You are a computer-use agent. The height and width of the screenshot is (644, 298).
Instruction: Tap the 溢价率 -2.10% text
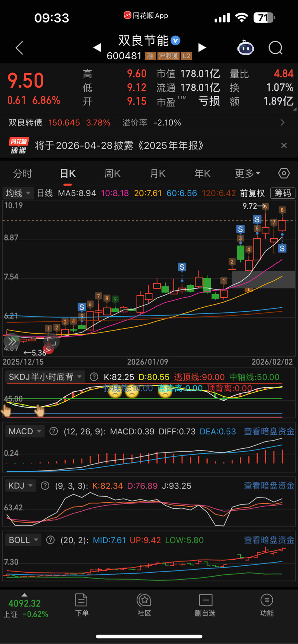click(x=152, y=123)
